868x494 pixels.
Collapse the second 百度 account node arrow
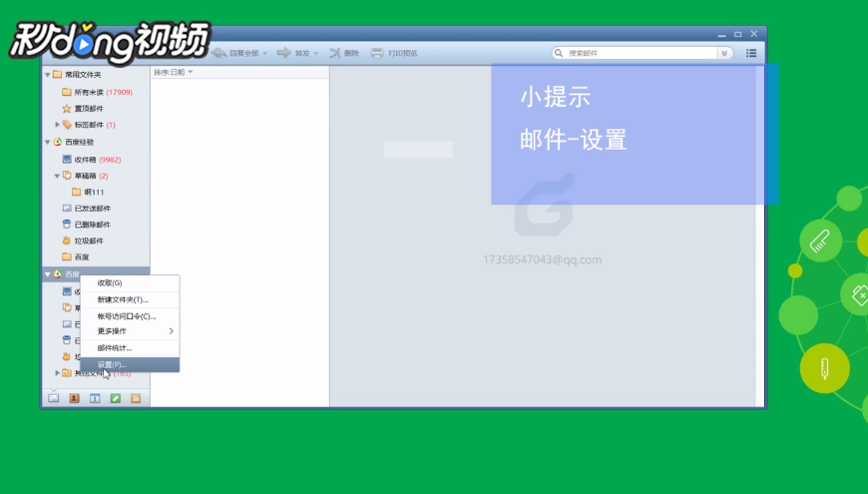pyautogui.click(x=48, y=274)
